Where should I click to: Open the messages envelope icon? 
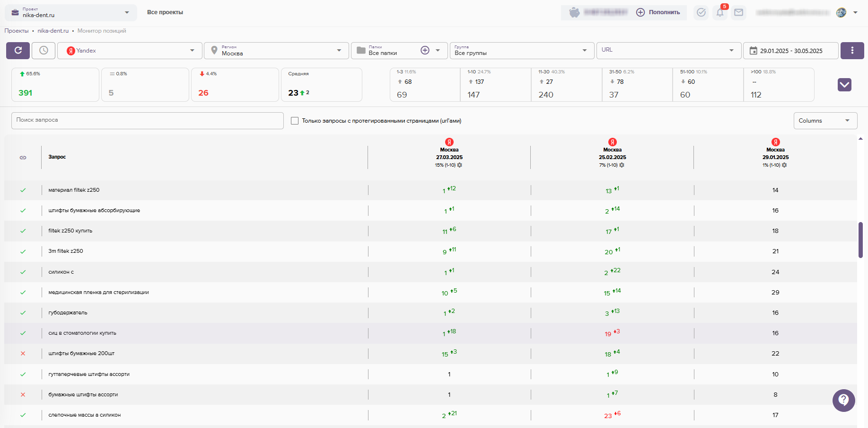pyautogui.click(x=738, y=12)
